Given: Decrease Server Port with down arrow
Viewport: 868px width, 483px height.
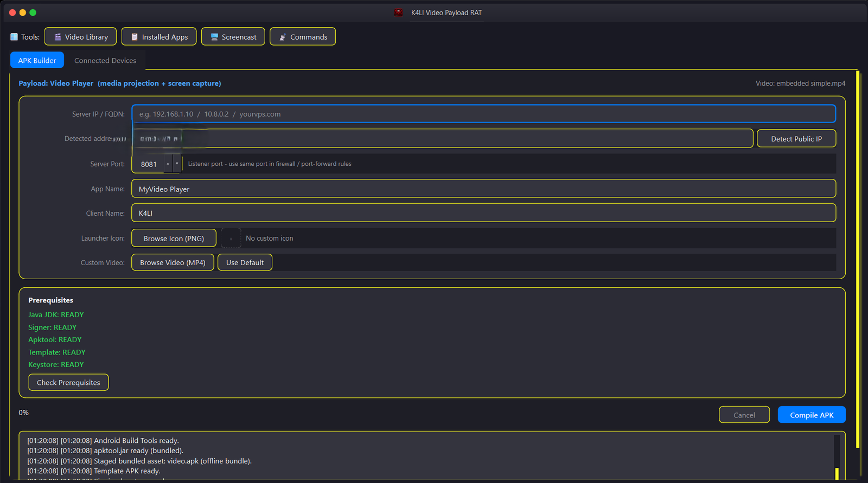Looking at the screenshot, I should tap(177, 164).
